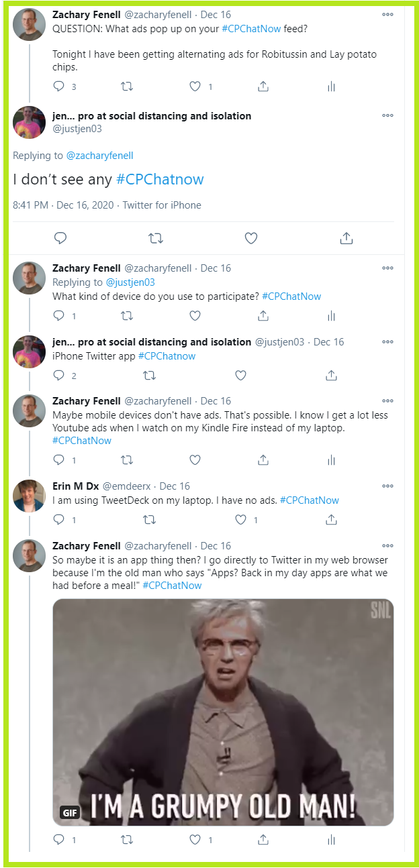Image resolution: width=419 pixels, height=868 pixels.
Task: Share jen's iPhone Twitter app tweet
Action: [331, 376]
